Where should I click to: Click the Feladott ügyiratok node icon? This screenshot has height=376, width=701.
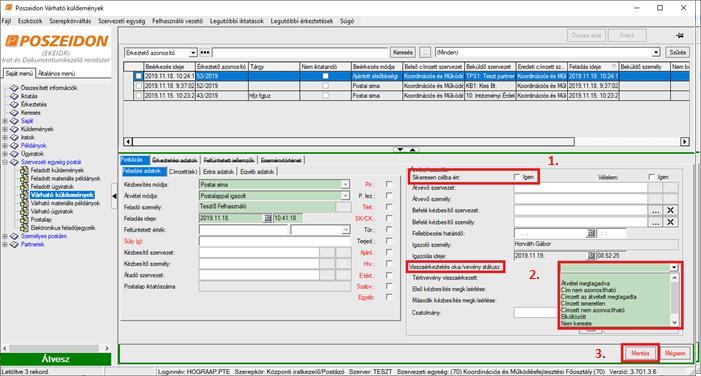[x=24, y=186]
